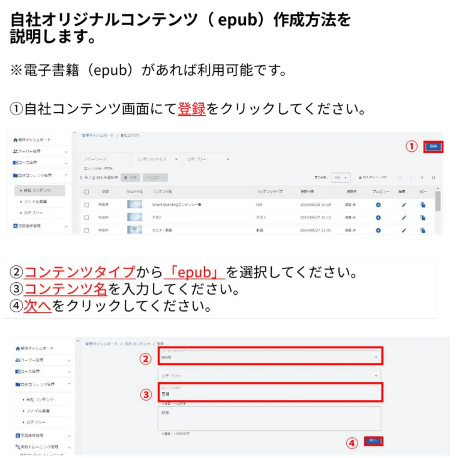The height and width of the screenshot is (458, 476).
Task: Click the copy icon in テスト row
Action: (423, 217)
